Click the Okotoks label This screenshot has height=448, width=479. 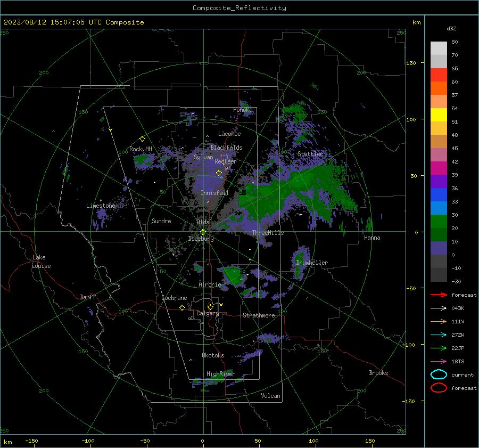click(x=213, y=355)
